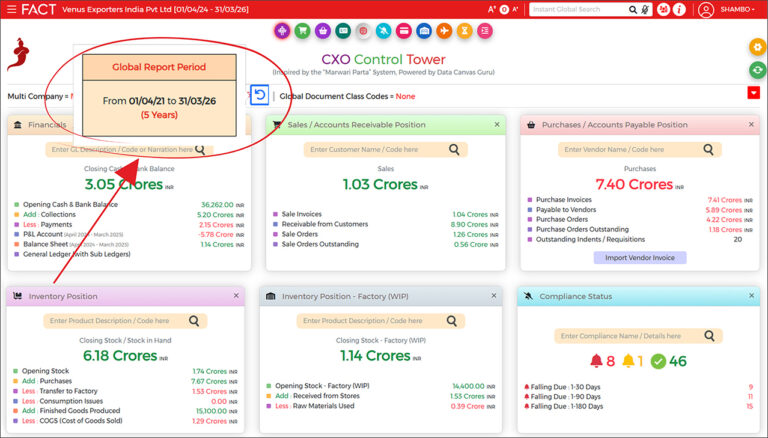Increase font size with A+ button

point(492,9)
